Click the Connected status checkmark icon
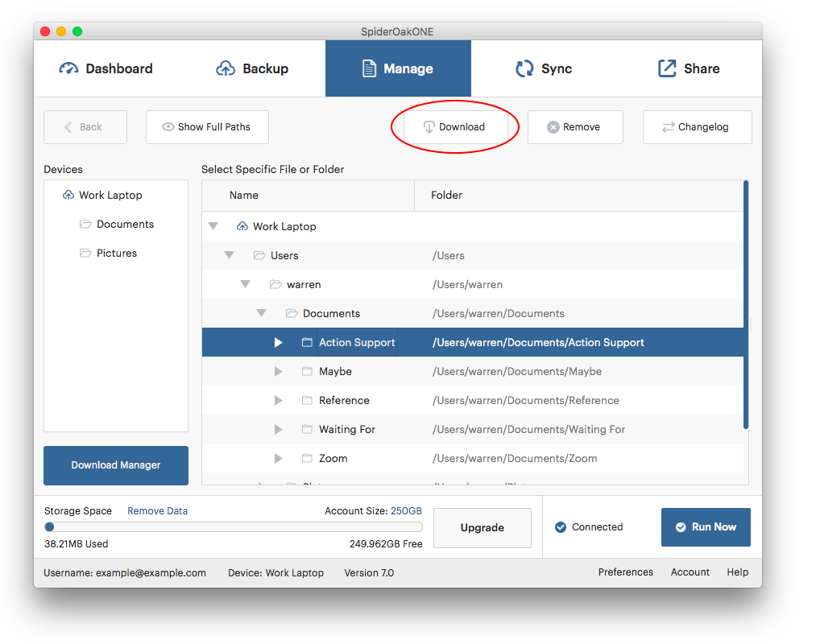Image resolution: width=816 pixels, height=644 pixels. point(561,527)
